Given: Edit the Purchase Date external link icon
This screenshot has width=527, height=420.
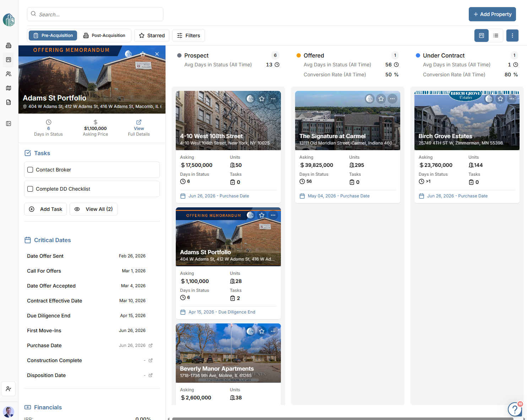Looking at the screenshot, I should 151,345.
